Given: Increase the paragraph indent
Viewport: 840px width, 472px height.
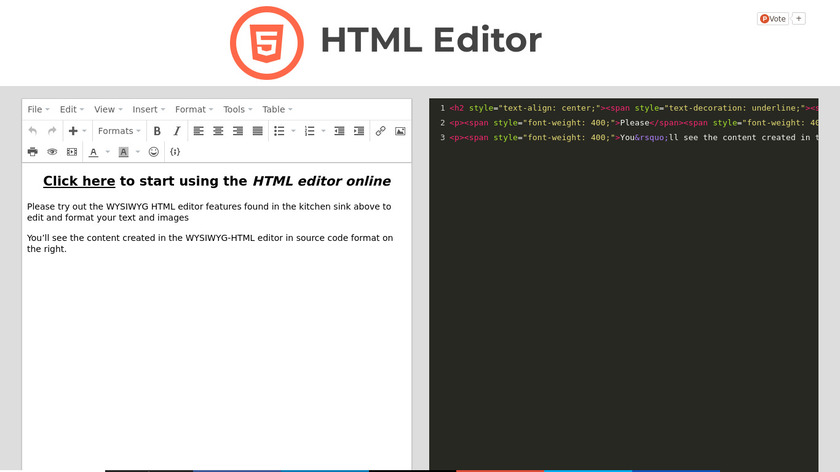Looking at the screenshot, I should click(359, 131).
